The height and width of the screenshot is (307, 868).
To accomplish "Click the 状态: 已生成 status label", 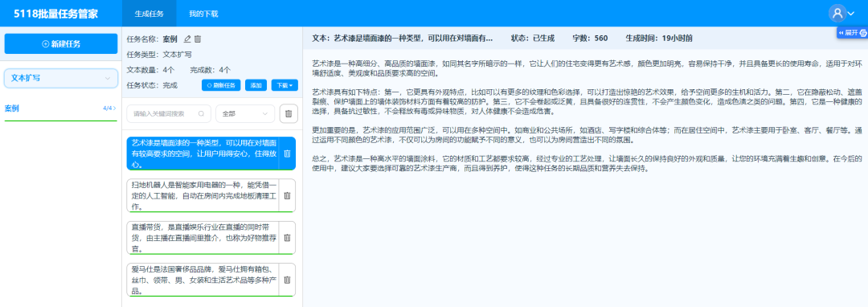I will pos(533,39).
